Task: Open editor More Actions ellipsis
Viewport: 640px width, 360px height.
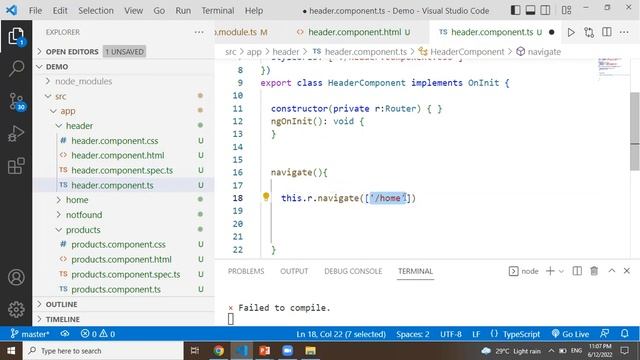Action: (624, 32)
